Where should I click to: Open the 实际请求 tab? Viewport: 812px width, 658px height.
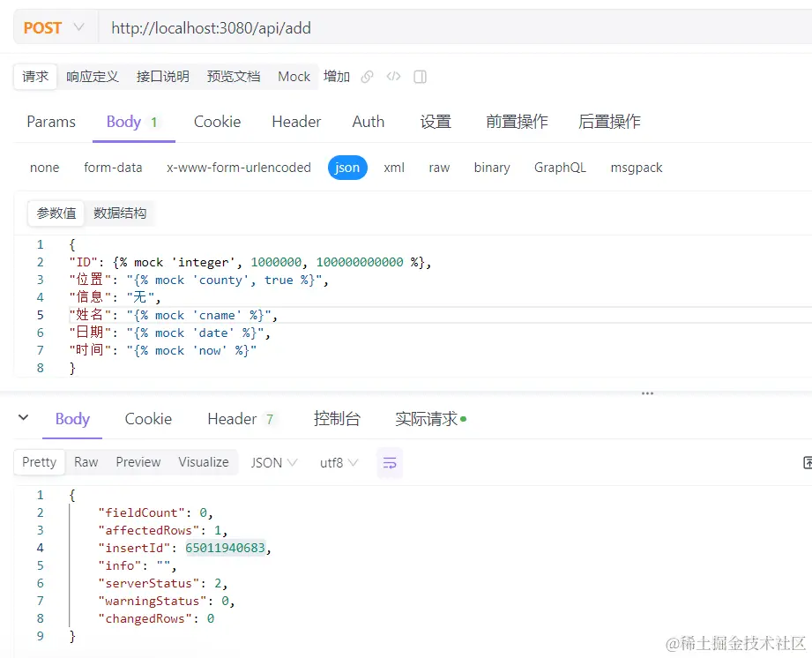pos(431,419)
